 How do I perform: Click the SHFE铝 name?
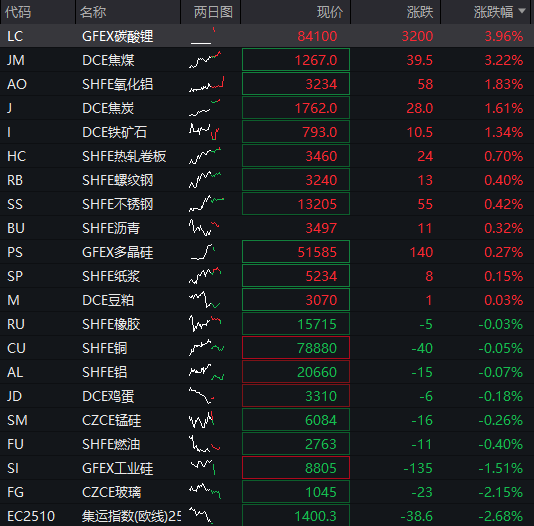click(105, 372)
